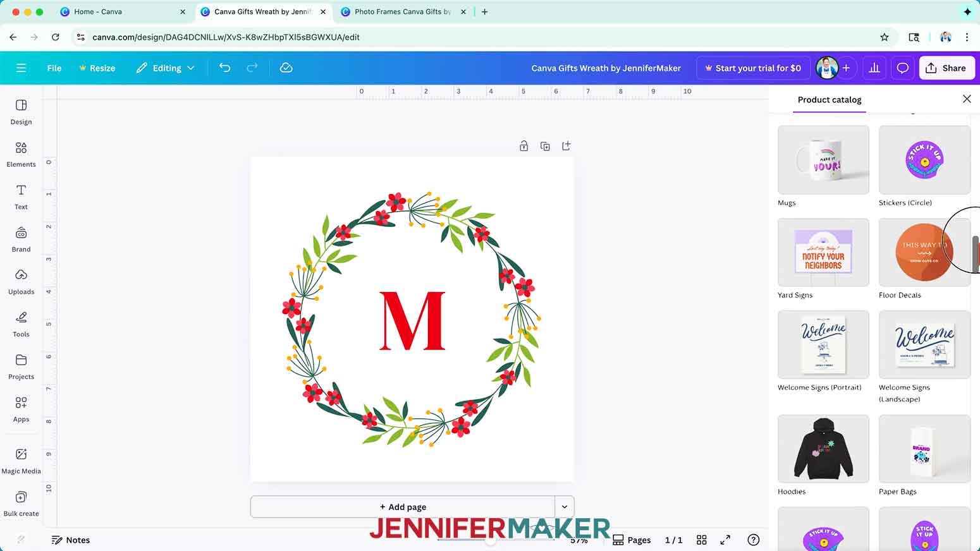
Task: Toggle the Pages view button
Action: coord(632,540)
